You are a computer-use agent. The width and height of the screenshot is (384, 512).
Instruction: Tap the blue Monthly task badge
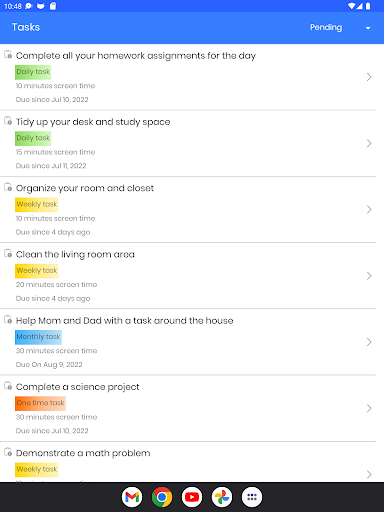(38, 337)
